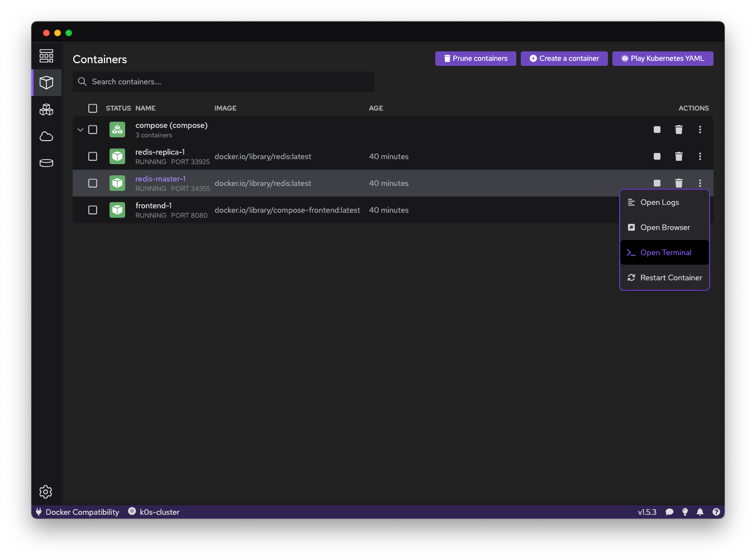
Task: Delete the redis-master-1 container
Action: tap(678, 183)
